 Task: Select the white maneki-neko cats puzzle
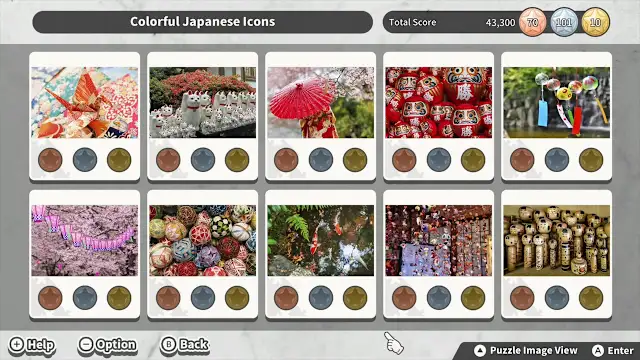(202, 102)
